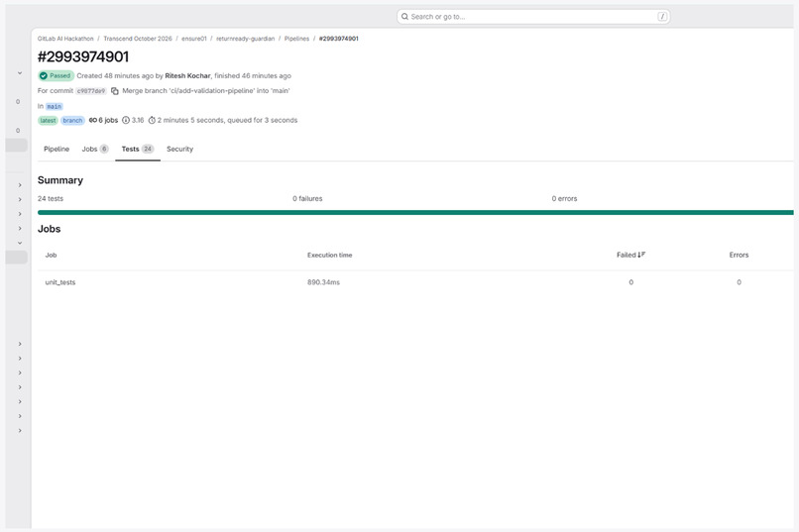Open the Security tab
Viewport: 799px width, 532px height.
(x=179, y=150)
